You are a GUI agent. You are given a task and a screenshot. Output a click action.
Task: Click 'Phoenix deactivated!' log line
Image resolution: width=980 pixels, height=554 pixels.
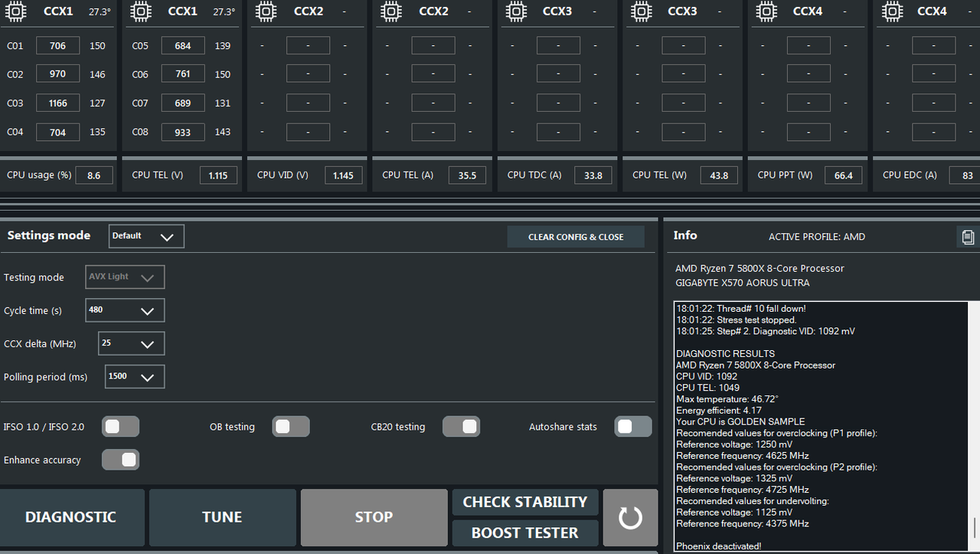718,546
